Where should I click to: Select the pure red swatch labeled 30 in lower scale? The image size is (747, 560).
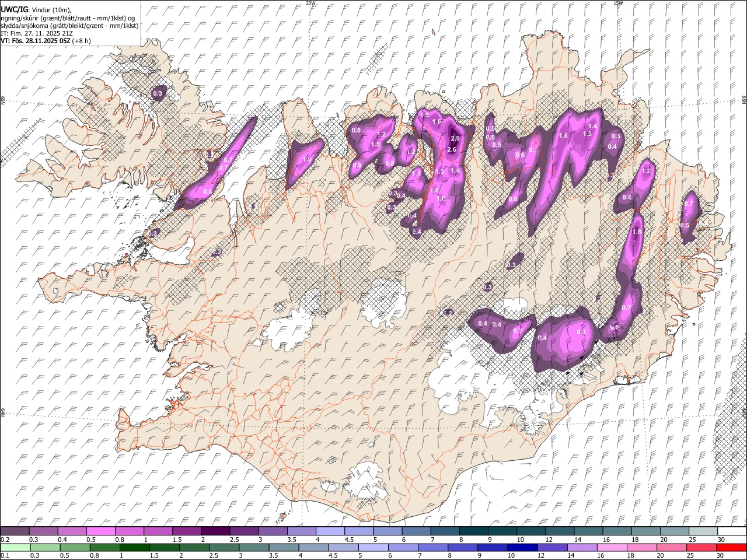[x=731, y=547]
